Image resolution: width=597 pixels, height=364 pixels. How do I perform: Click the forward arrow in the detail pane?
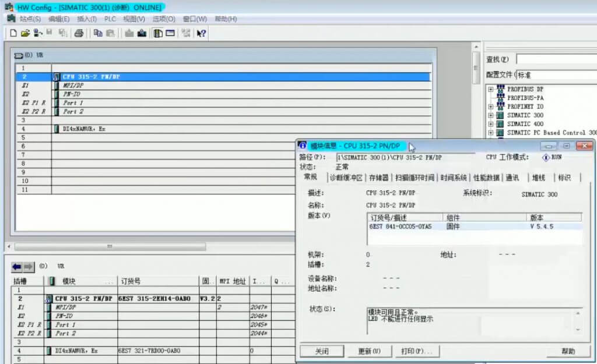click(29, 267)
